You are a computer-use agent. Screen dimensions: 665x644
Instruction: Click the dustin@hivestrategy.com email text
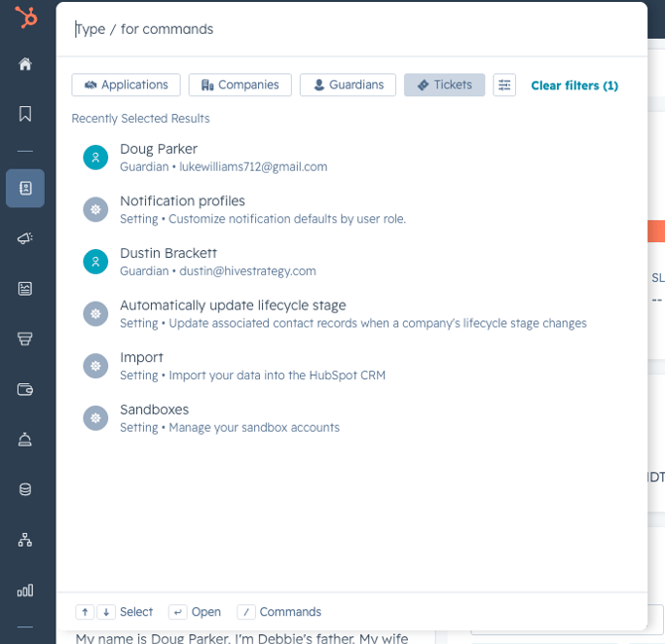[x=248, y=271]
